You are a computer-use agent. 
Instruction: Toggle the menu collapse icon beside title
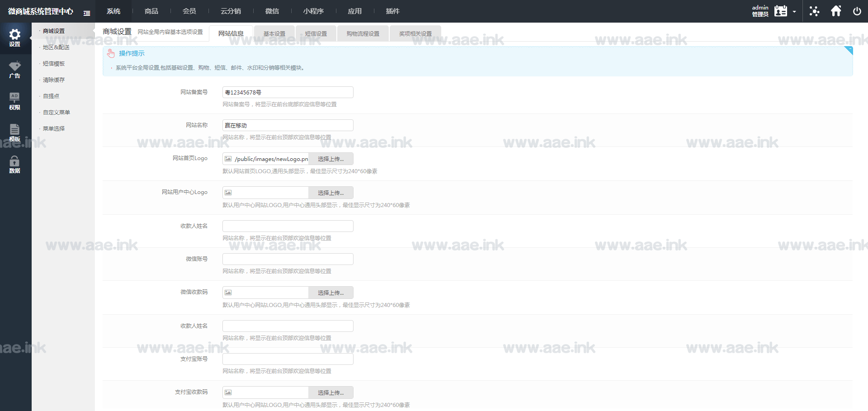pyautogui.click(x=87, y=13)
